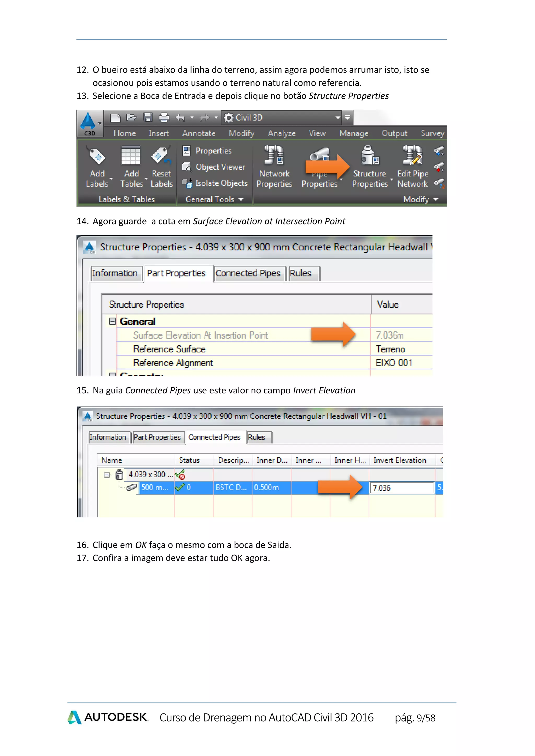The height and width of the screenshot is (756, 535).
Task: Open the Object Viewer tool
Action: pyautogui.click(x=214, y=167)
